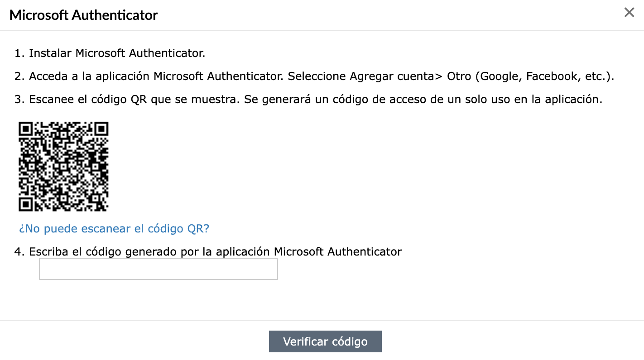Click the step number 1 marker
Image resolution: width=644 pixels, height=360 pixels.
[x=19, y=53]
